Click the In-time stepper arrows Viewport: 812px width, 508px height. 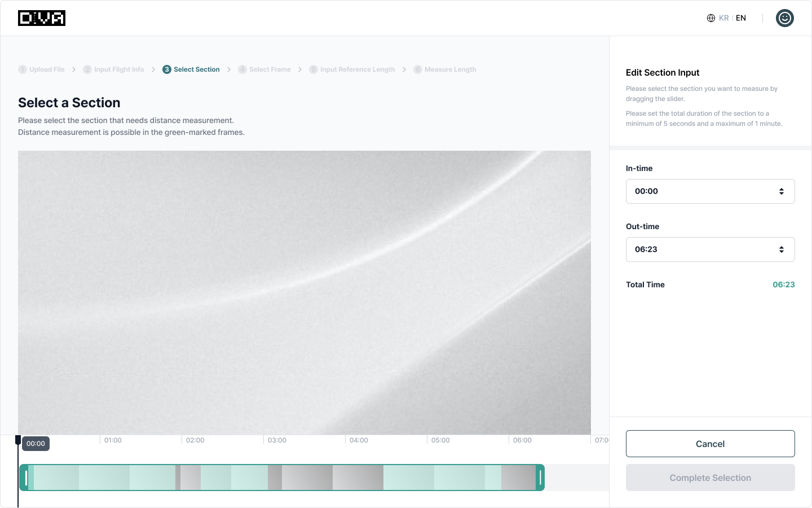tap(782, 191)
